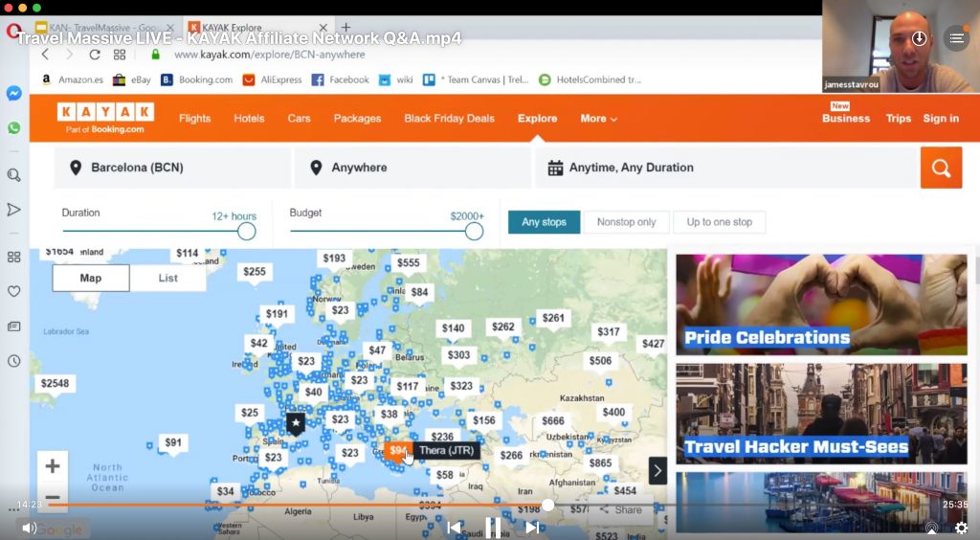Pause the video playback
980x540 pixels.
493,528
